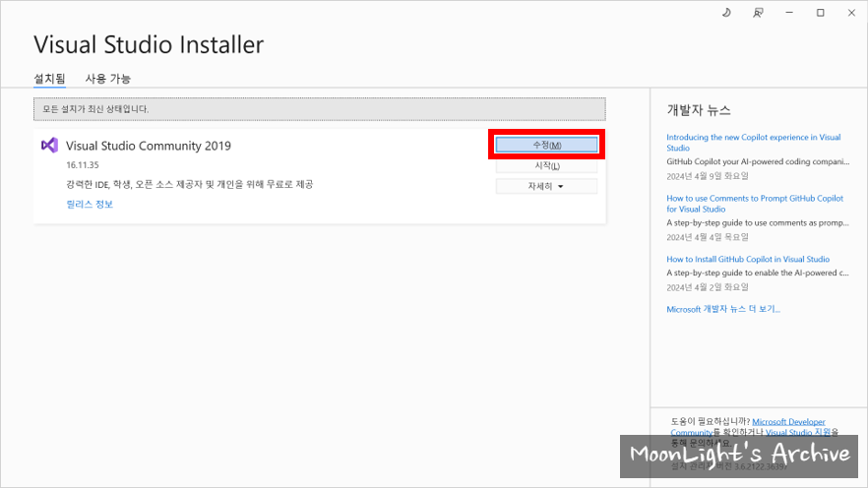This screenshot has height=488, width=868.
Task: Click the date 2024년 4월 2일 화요일
Action: coord(708,287)
